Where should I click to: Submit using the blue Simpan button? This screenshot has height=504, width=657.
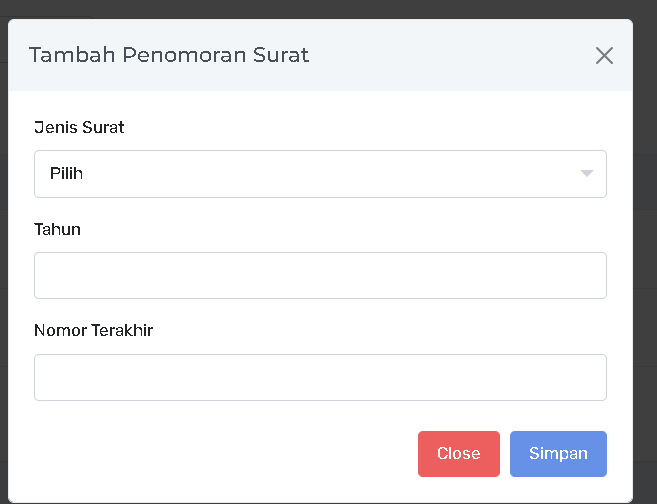(x=558, y=454)
